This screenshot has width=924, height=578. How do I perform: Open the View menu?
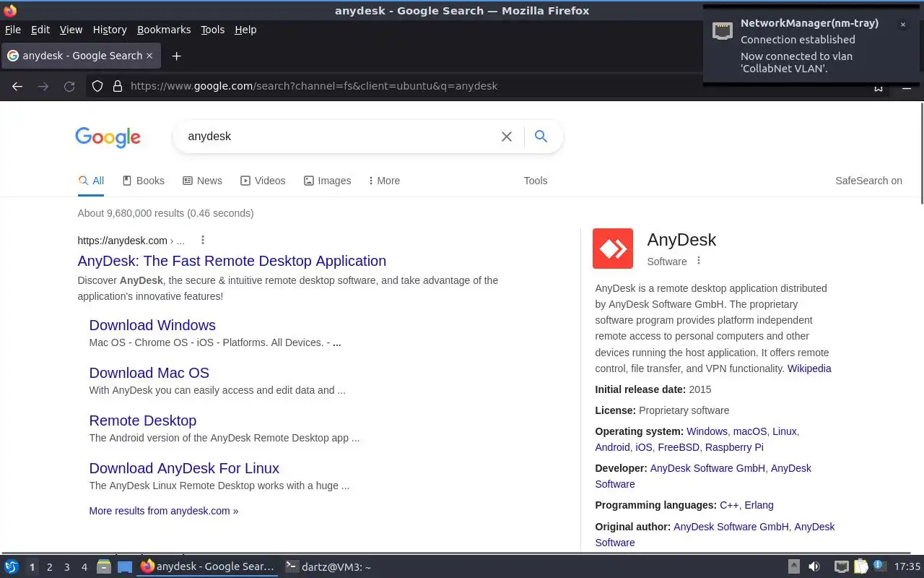(71, 30)
